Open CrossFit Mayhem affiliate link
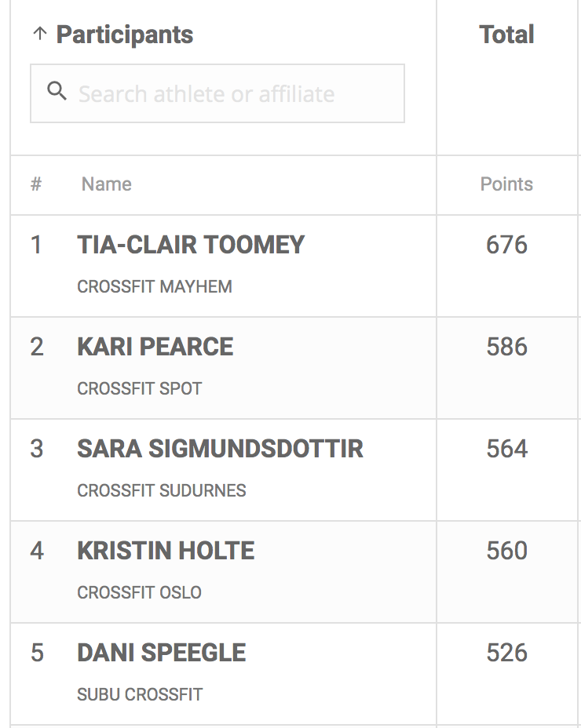 (155, 287)
